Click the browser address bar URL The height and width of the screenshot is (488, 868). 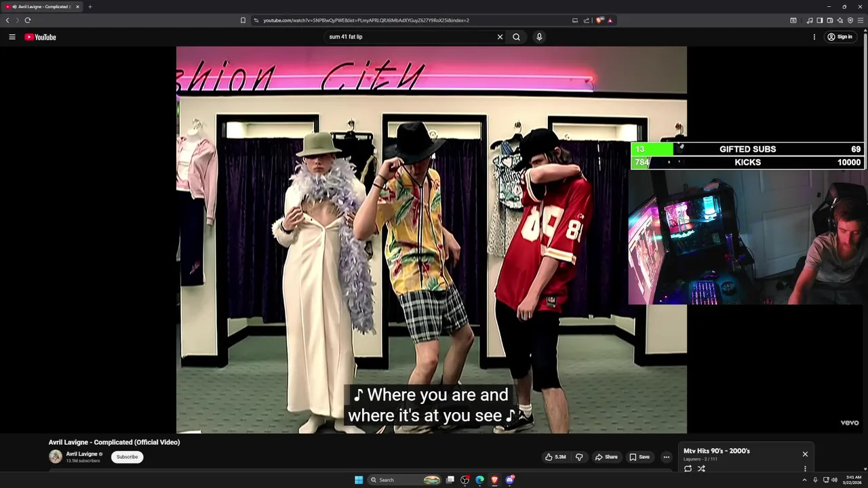tap(366, 20)
